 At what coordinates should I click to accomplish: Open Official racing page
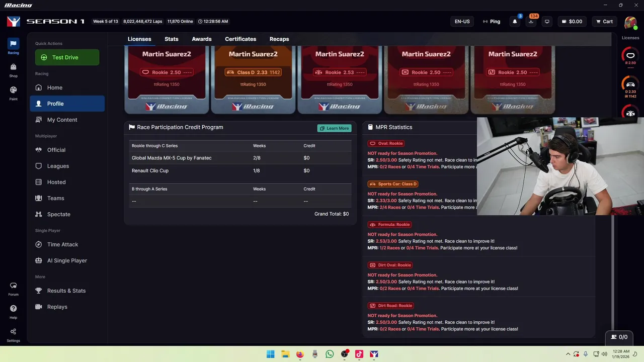coord(67,150)
